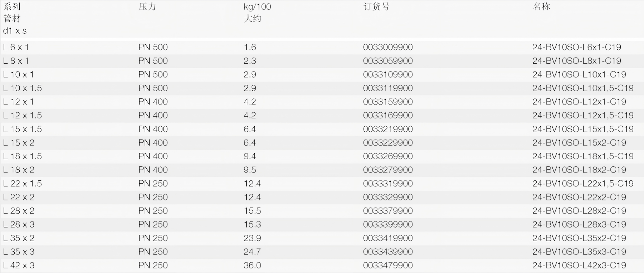Image resolution: width=644 pixels, height=273 pixels.
Task: Click order number 0033419900
Action: point(388,238)
